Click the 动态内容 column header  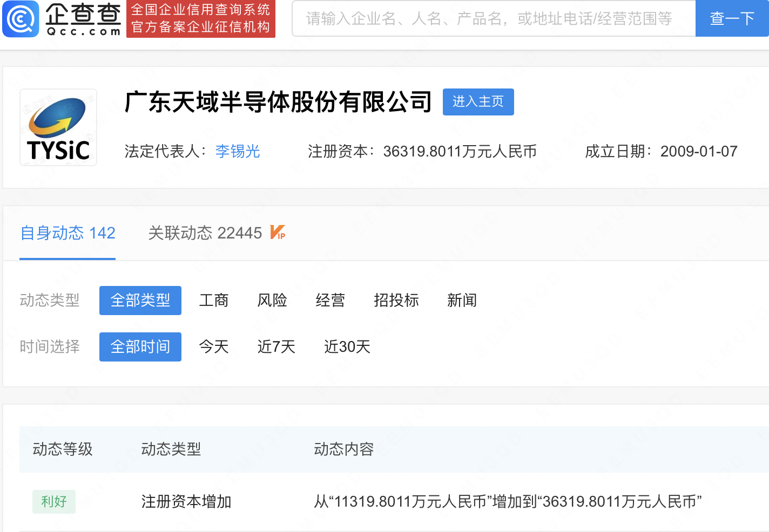coord(344,449)
